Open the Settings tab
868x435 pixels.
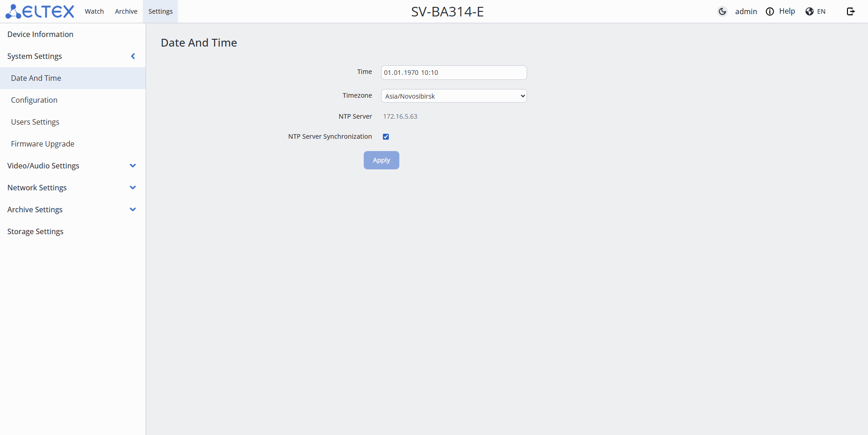click(x=160, y=11)
